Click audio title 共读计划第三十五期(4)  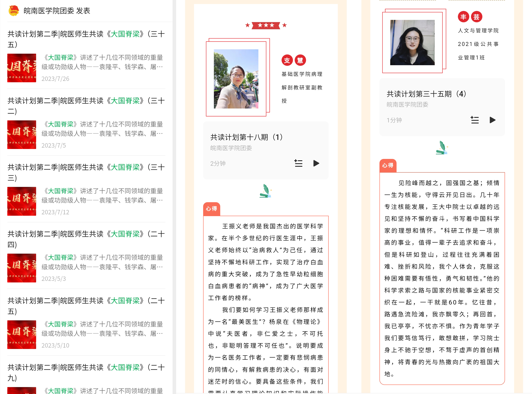click(x=426, y=94)
